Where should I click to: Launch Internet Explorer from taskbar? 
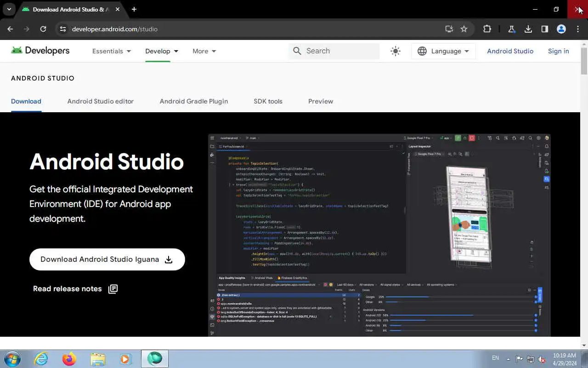point(41,359)
